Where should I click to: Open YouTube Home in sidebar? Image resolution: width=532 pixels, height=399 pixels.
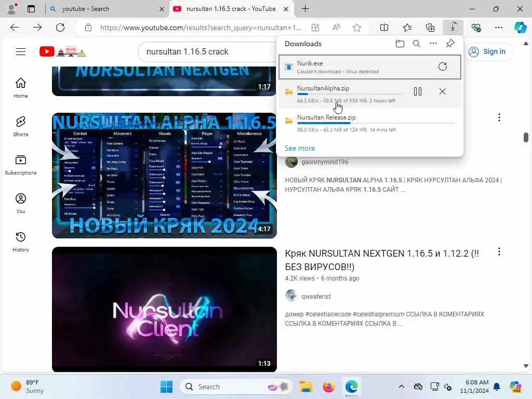[21, 87]
